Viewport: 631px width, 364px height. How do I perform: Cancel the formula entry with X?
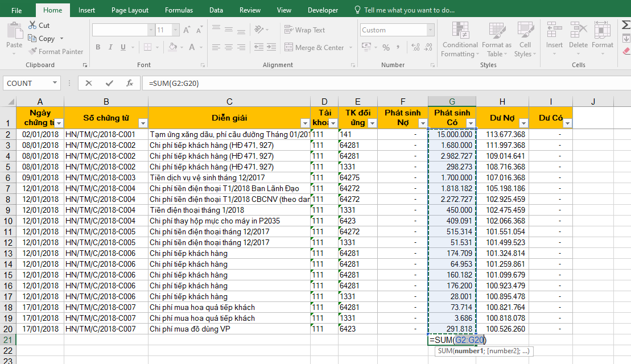click(89, 83)
